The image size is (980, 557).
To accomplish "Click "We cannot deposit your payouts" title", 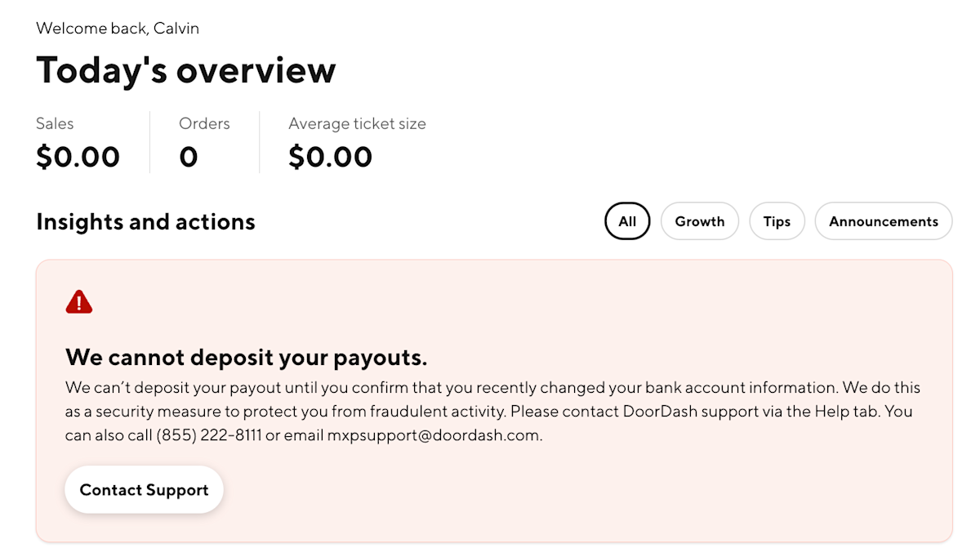I will 245,357.
